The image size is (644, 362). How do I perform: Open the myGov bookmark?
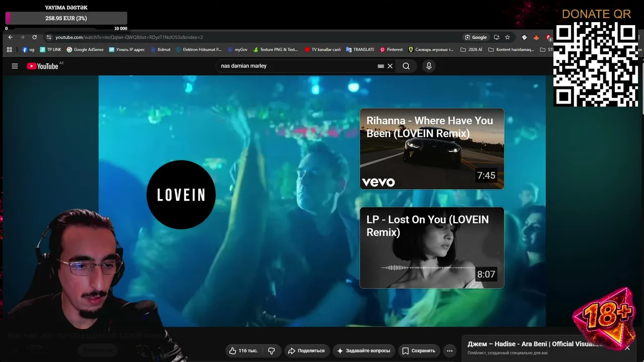[x=237, y=50]
